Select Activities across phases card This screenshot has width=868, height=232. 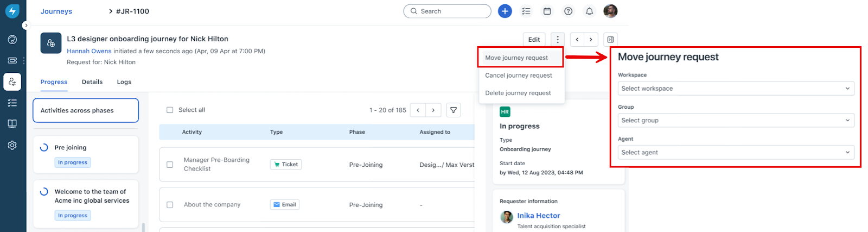(86, 110)
